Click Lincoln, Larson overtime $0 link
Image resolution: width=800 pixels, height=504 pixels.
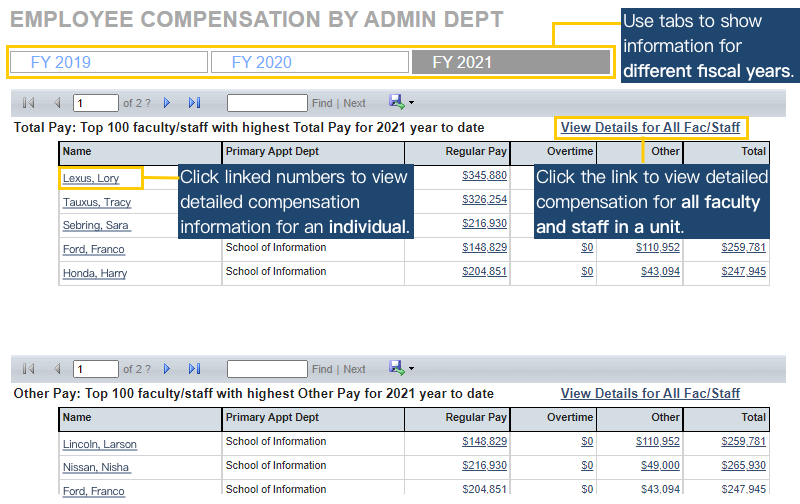587,441
